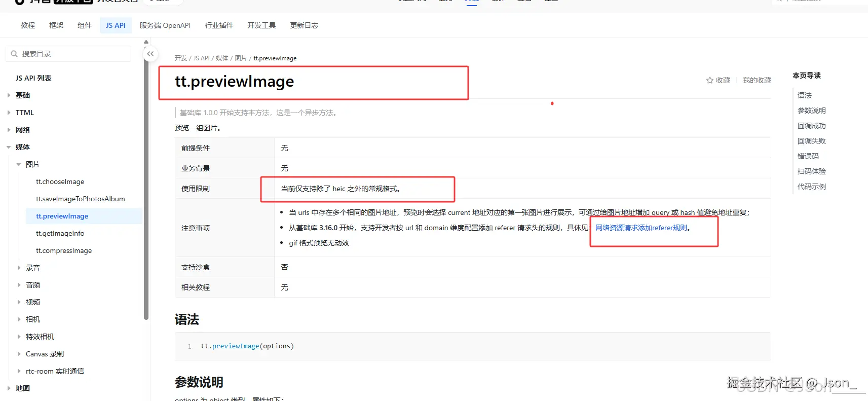Open the 组件 tab
The image size is (868, 401).
click(85, 25)
